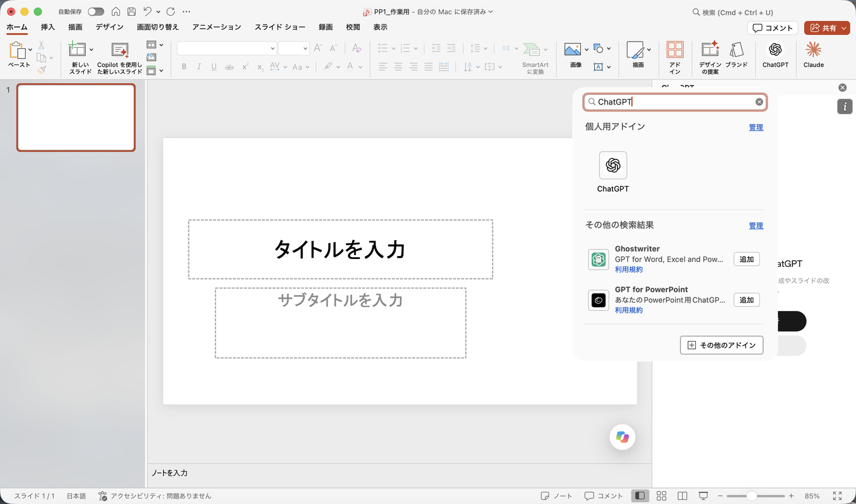The width and height of the screenshot is (856, 504).
Task: Insert a picture via the 画像 icon
Action: click(x=572, y=50)
